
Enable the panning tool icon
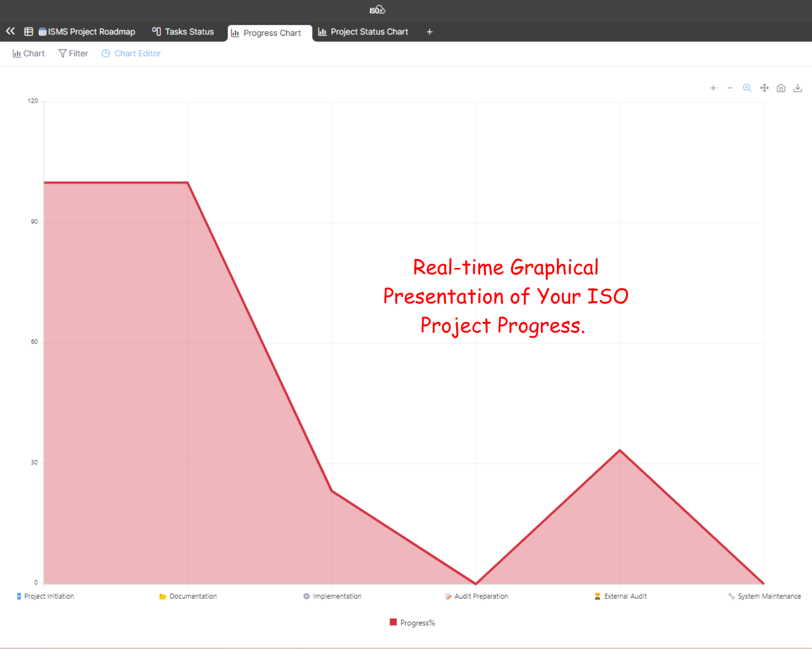pyautogui.click(x=764, y=88)
